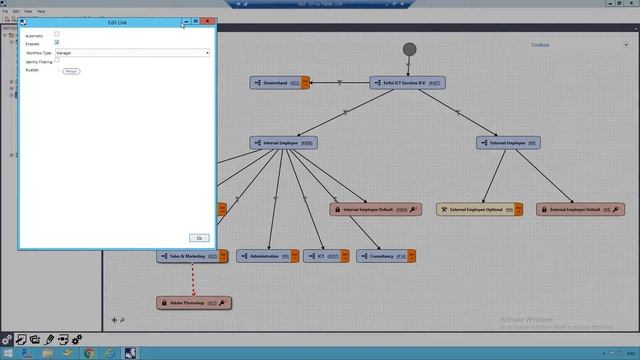Image resolution: width=640 pixels, height=360 pixels.
Task: Enable the Identity Filtering checkbox
Action: click(57, 60)
